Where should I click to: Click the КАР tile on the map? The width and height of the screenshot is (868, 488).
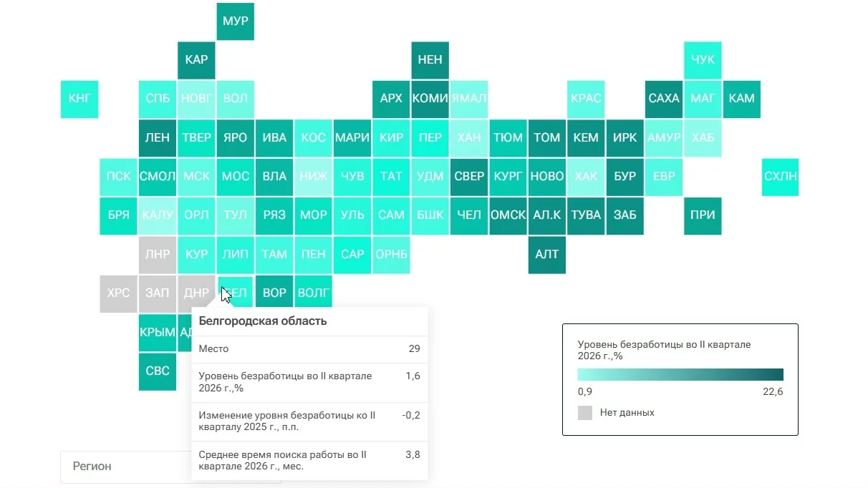[196, 59]
